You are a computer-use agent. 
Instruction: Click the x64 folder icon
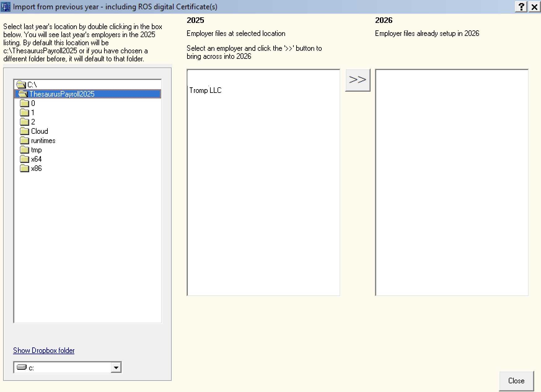(24, 159)
